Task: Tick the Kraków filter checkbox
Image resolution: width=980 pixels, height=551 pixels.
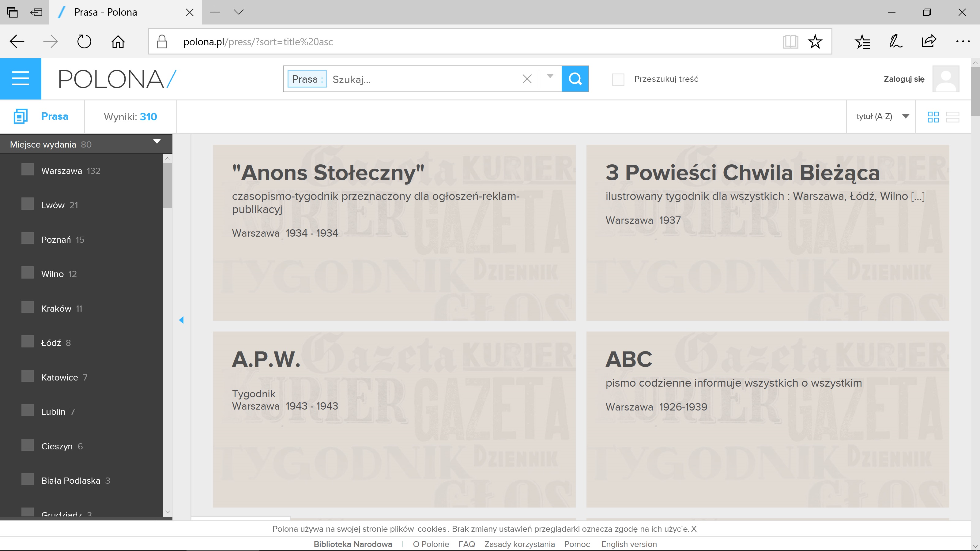Action: click(27, 307)
